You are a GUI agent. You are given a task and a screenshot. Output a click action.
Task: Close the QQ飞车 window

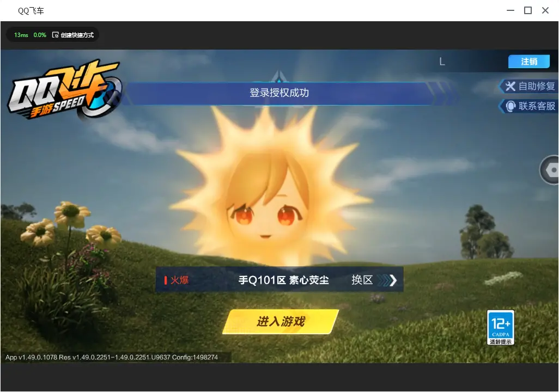(545, 11)
